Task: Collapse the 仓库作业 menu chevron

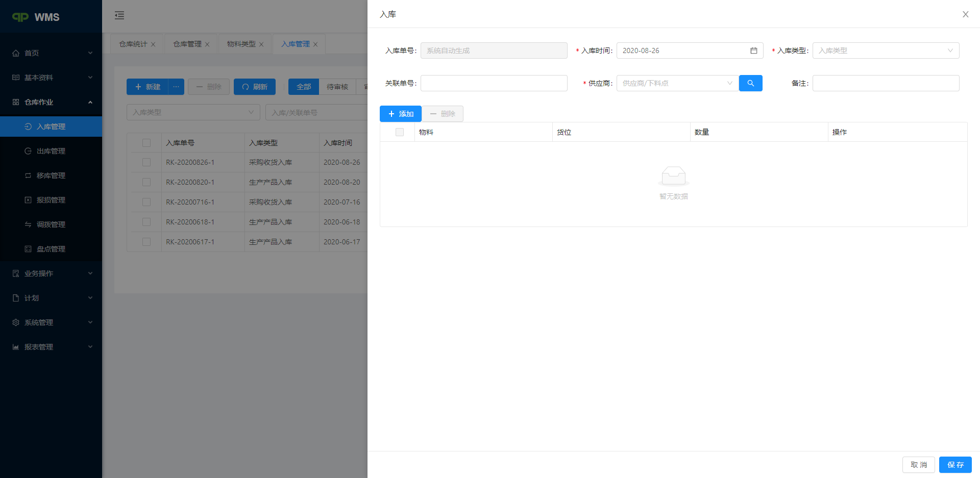Action: click(90, 102)
